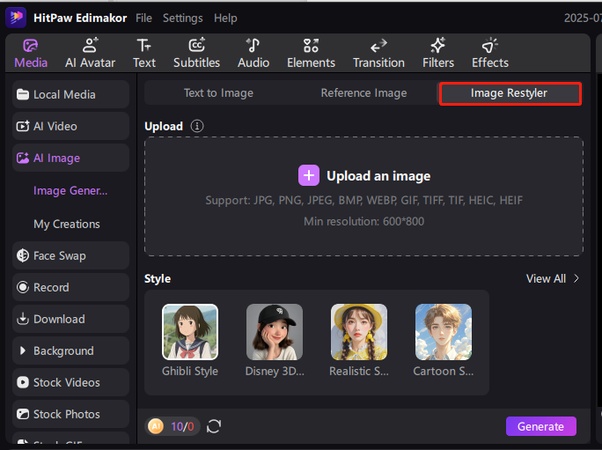Click the Upload info icon
The width and height of the screenshot is (602, 450).
coord(197,126)
